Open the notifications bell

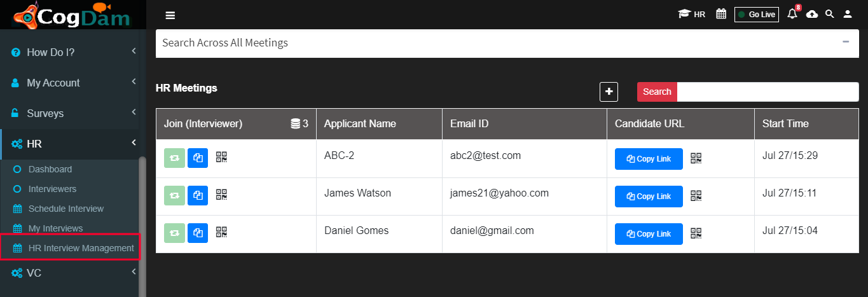coord(792,14)
